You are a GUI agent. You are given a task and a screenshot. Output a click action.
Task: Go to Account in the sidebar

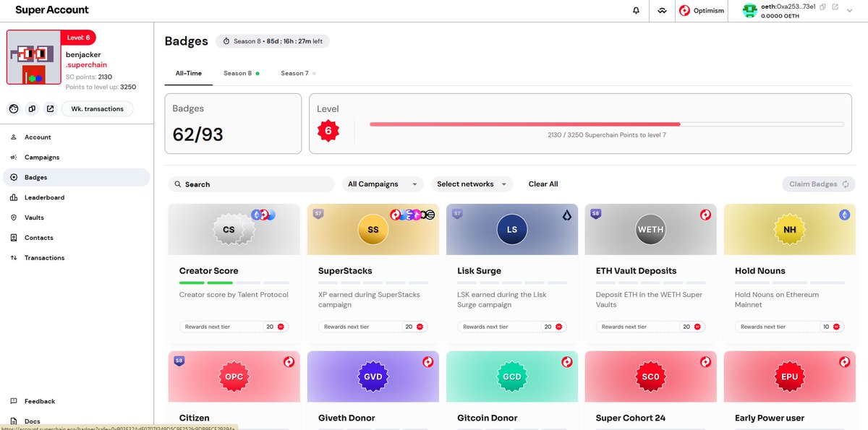point(76,137)
